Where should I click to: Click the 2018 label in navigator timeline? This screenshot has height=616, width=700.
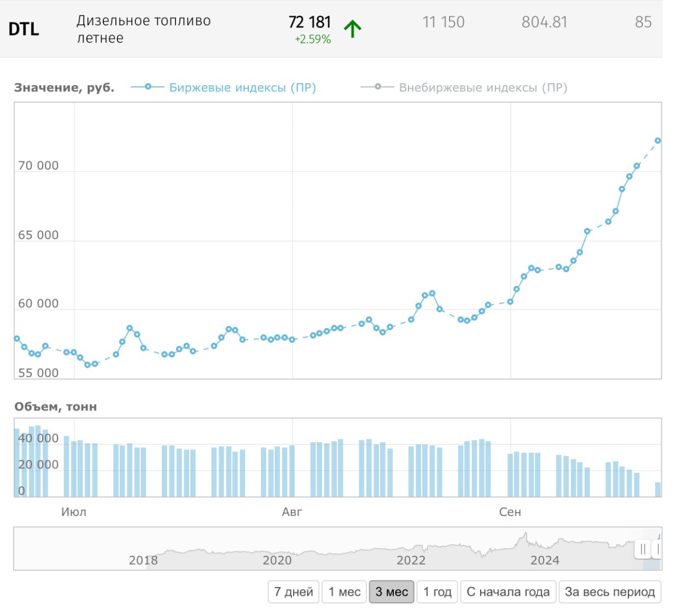pyautogui.click(x=143, y=560)
